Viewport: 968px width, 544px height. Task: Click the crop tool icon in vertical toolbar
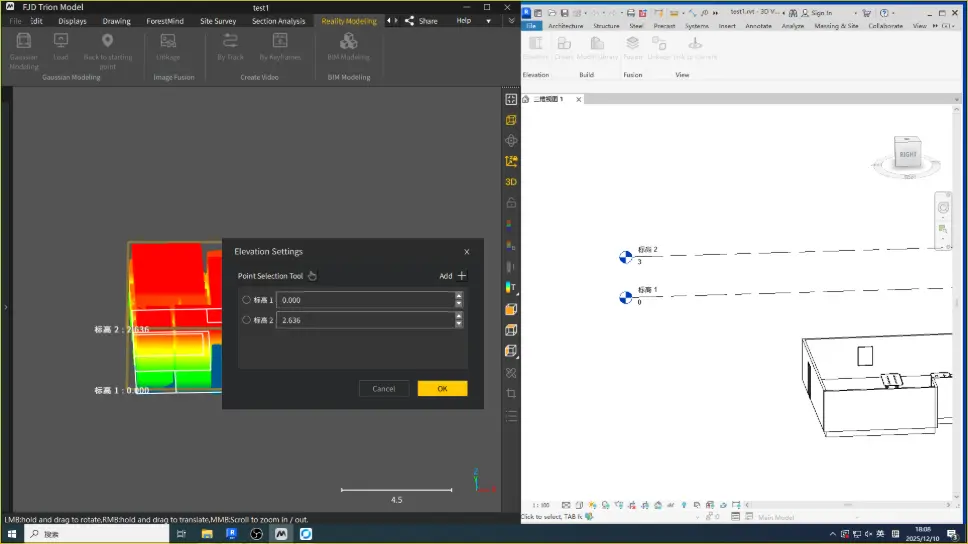(x=511, y=394)
